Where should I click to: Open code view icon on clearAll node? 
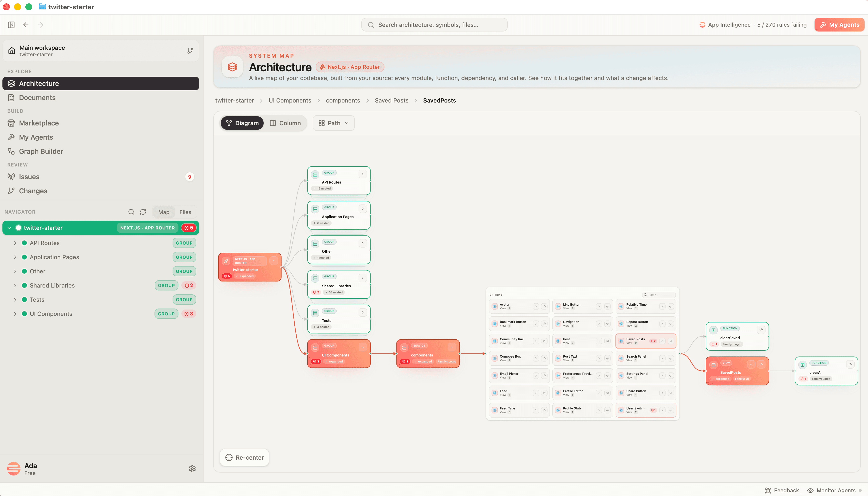click(x=850, y=364)
